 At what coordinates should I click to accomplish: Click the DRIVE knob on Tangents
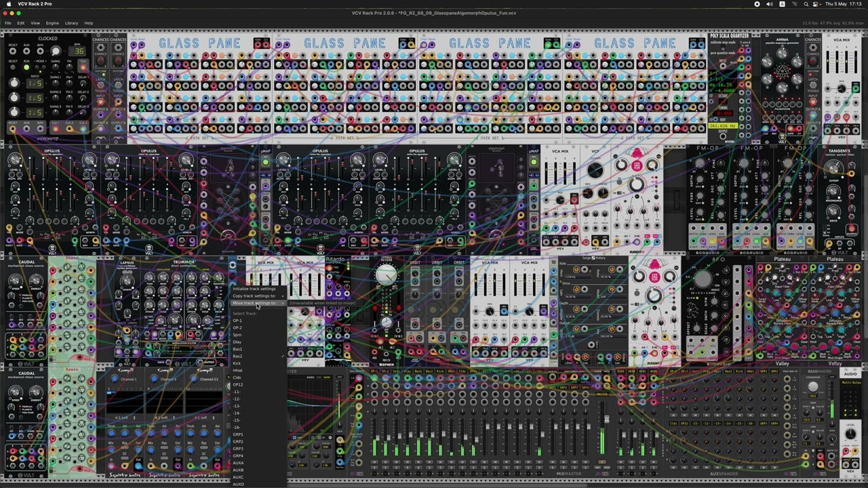[833, 212]
